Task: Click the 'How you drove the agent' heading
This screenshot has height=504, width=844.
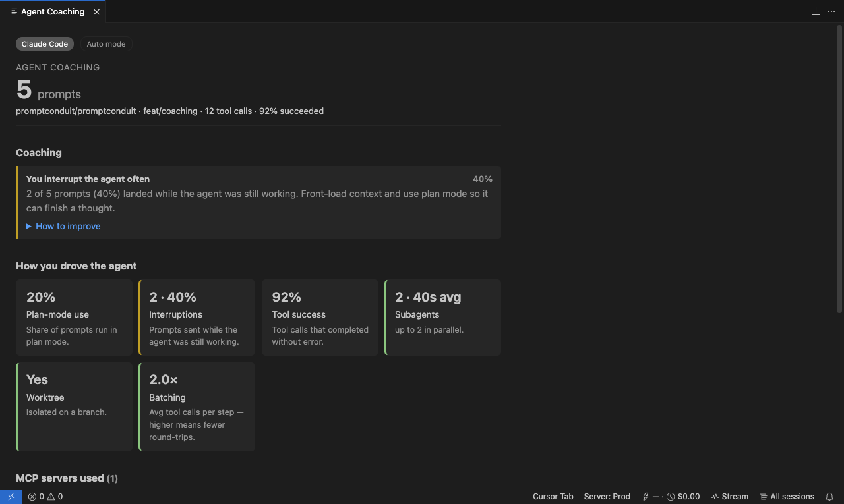Action: pos(76,266)
